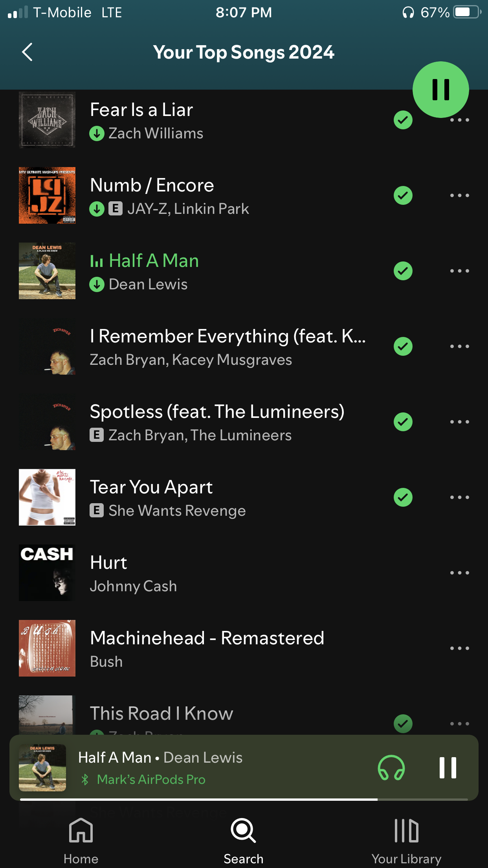Pause Half A Man in the mini player
This screenshot has width=488, height=868.
pyautogui.click(x=448, y=768)
